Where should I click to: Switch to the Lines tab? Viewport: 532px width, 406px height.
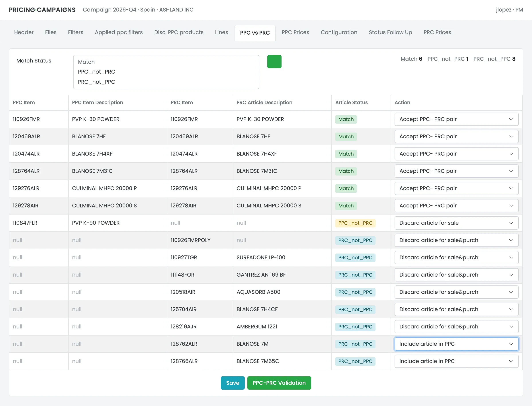221,32
